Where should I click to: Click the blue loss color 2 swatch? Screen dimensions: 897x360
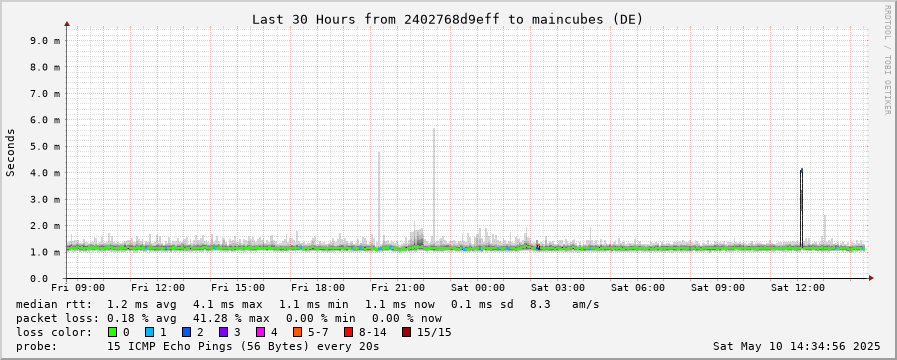click(186, 332)
